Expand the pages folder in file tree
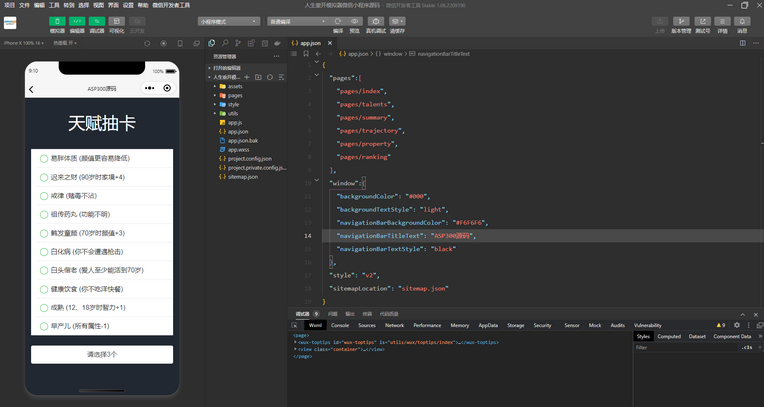 [235, 95]
